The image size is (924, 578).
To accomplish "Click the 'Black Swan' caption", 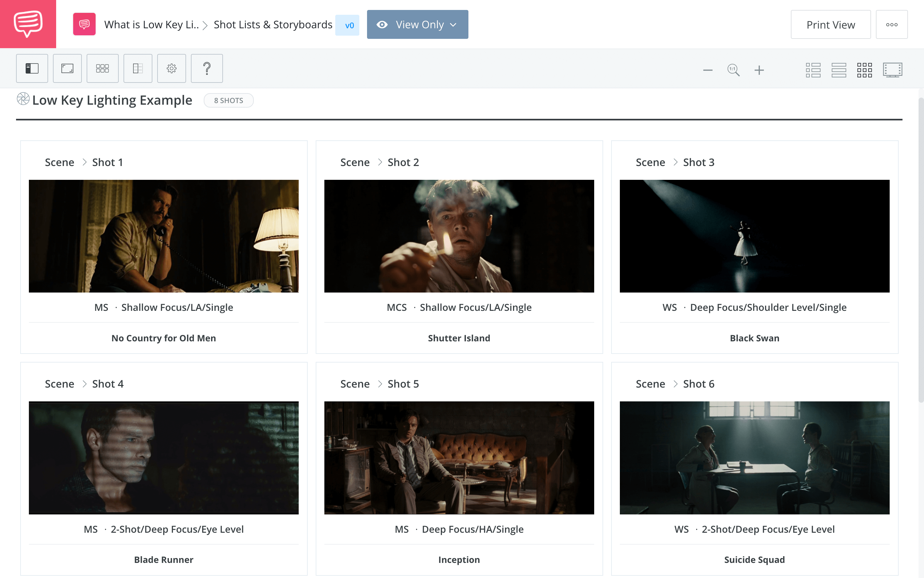I will (755, 338).
